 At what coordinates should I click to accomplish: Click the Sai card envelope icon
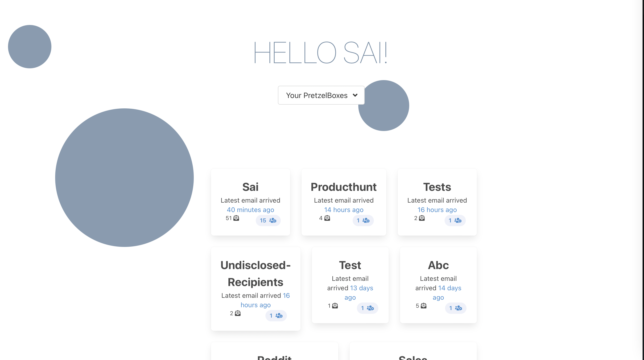(x=236, y=218)
